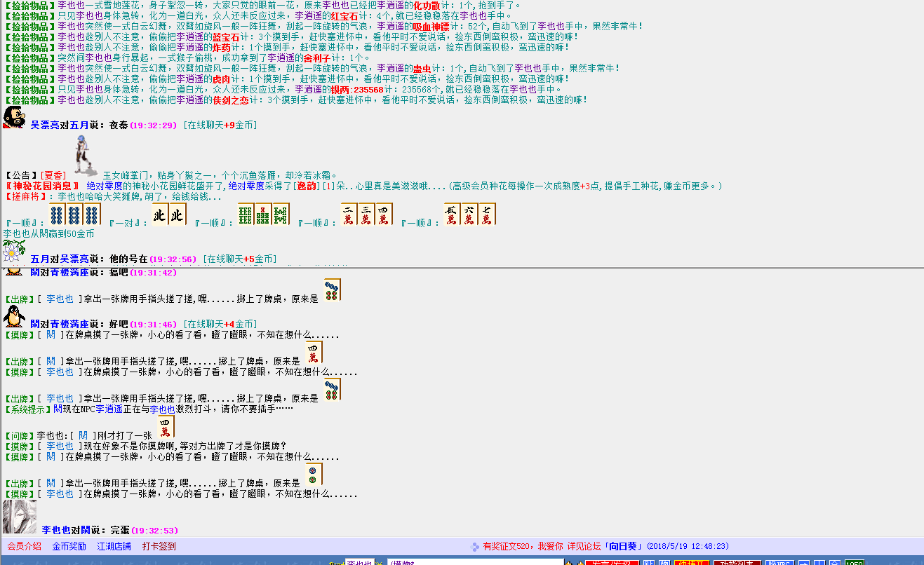The image size is (924, 565).
Task: Click the character sprite above the 夏香 announcement
Action: [87, 156]
